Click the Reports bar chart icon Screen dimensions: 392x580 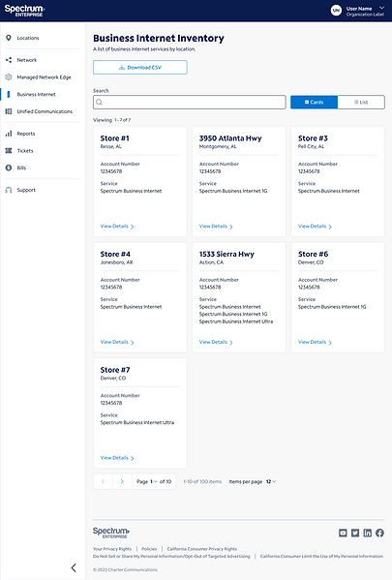point(9,134)
